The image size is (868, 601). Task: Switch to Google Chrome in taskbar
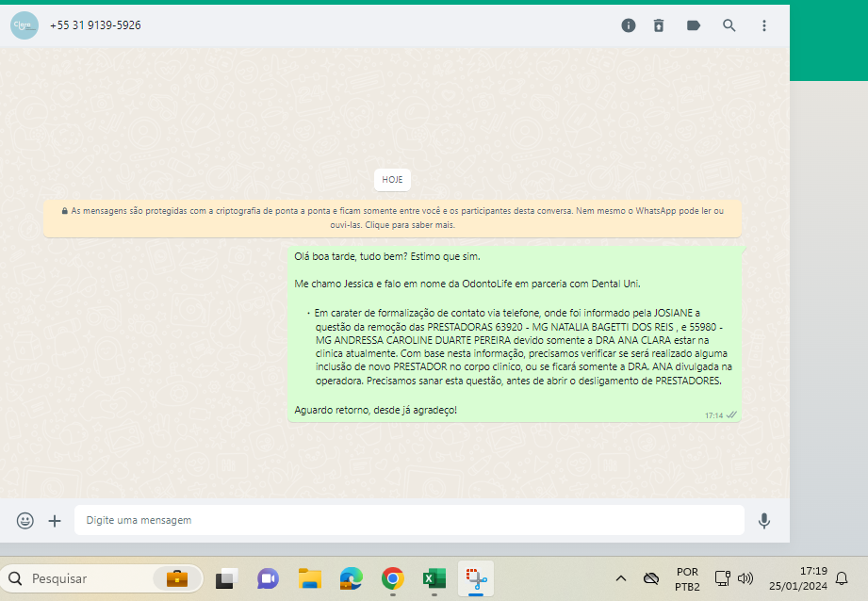point(392,579)
